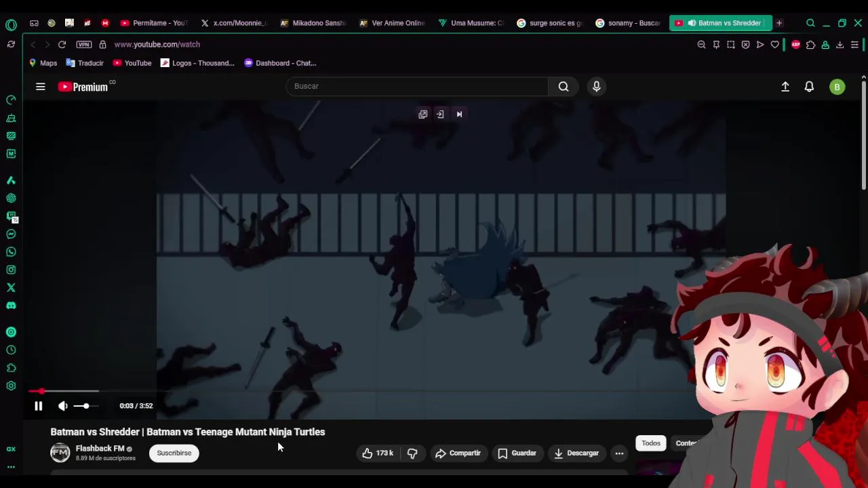
Task: Open X (Twitter) in the sidebar
Action: coord(11,287)
